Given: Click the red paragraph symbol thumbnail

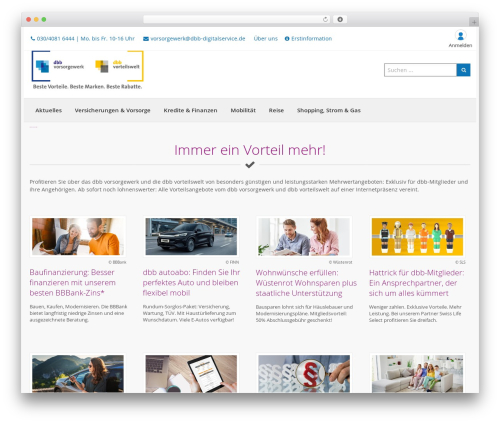Looking at the screenshot, I should click(304, 373).
